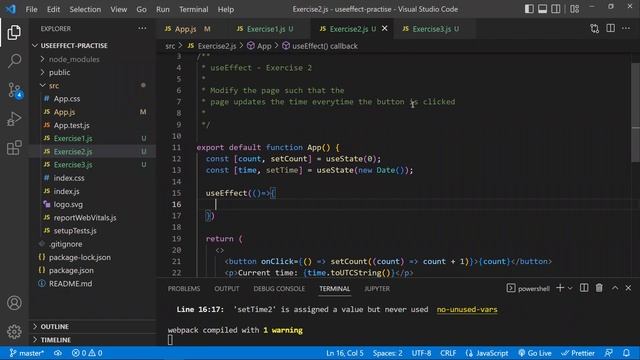Viewport: 640px width, 360px height.
Task: Open the Terminal menu
Action: pos(193,9)
